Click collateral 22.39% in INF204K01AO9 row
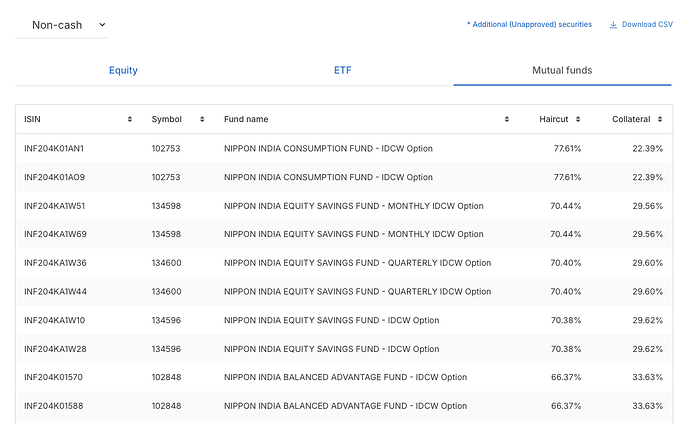Screen dimensions: 690x424 (x=647, y=177)
